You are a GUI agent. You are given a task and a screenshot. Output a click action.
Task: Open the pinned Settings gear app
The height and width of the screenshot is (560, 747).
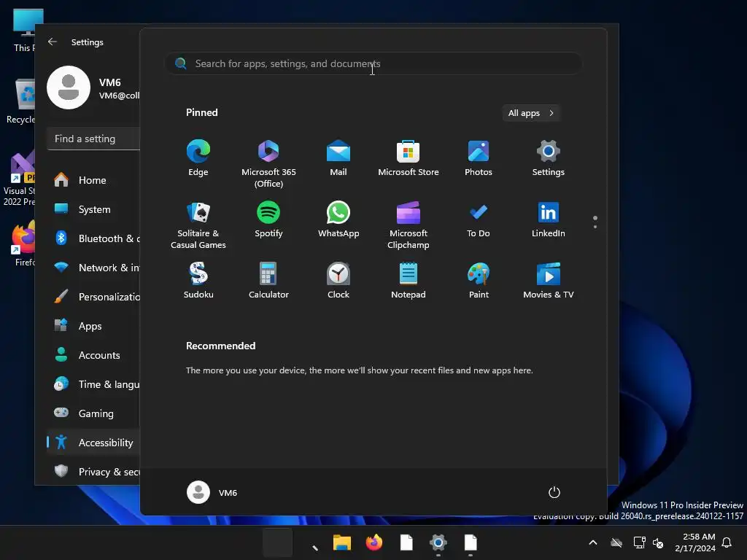549,158
